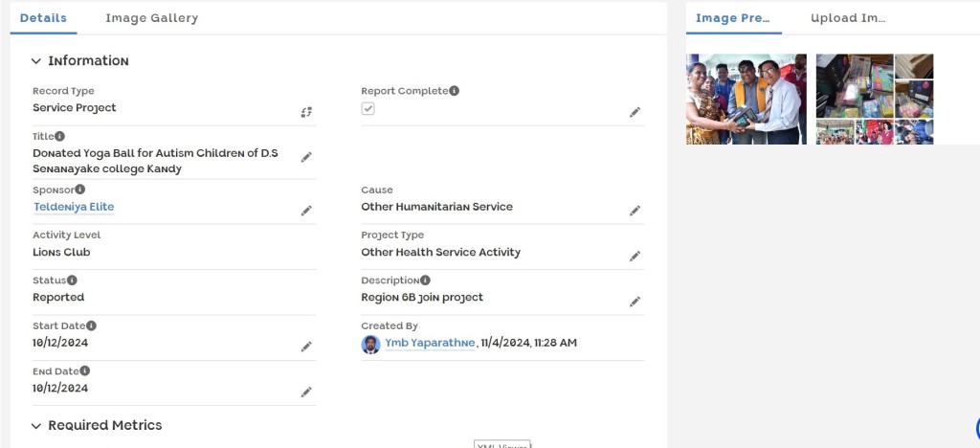The height and width of the screenshot is (448, 980).
Task: Collapse the Required Metrics section
Action: point(36,426)
